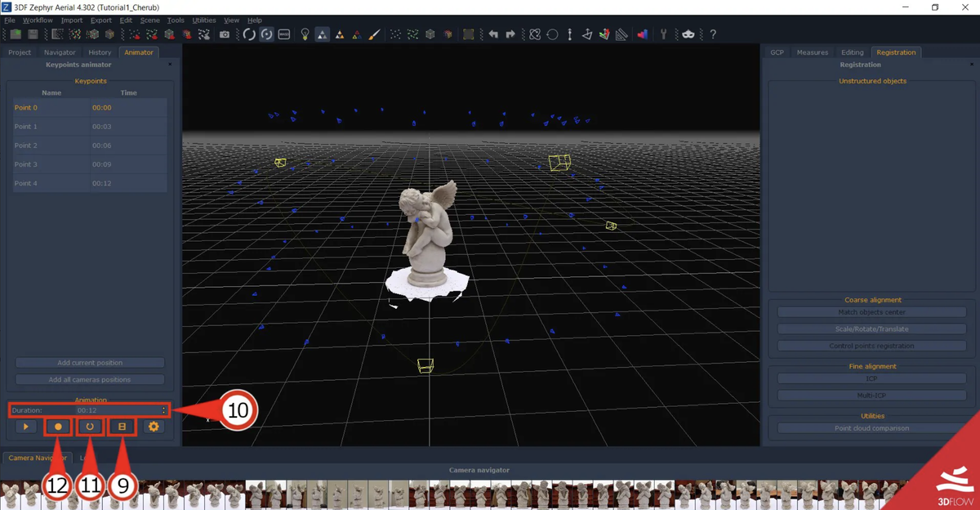980x510 pixels.
Task: Open the Workflow menu
Action: click(37, 20)
